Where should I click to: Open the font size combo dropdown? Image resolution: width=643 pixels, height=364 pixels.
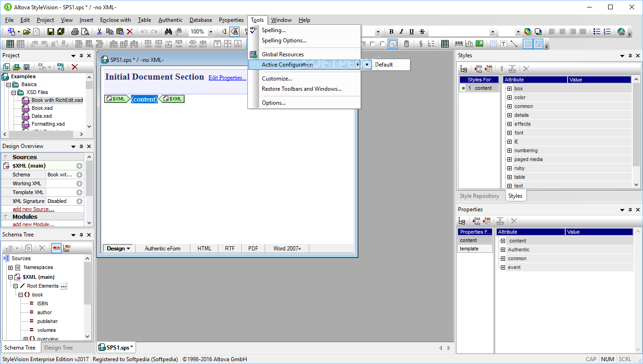click(x=518, y=32)
